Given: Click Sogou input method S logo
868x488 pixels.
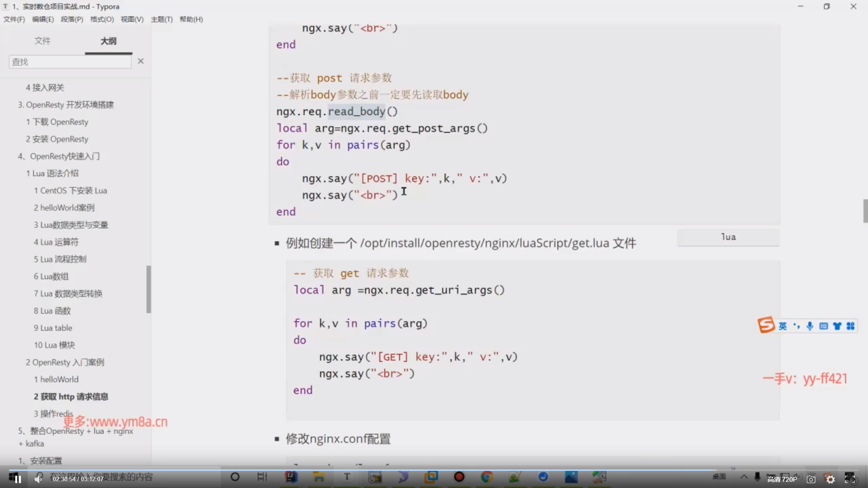Looking at the screenshot, I should (x=766, y=325).
